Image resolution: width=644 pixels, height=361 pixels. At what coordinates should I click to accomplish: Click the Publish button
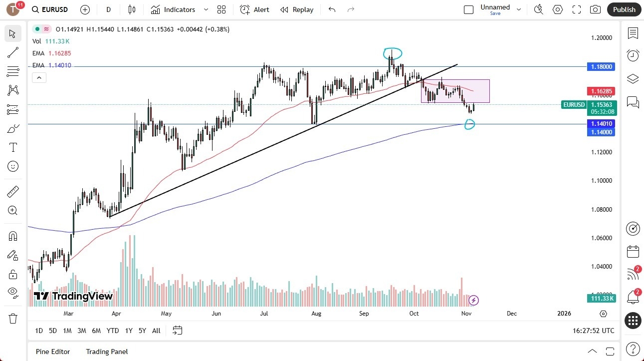pos(624,9)
